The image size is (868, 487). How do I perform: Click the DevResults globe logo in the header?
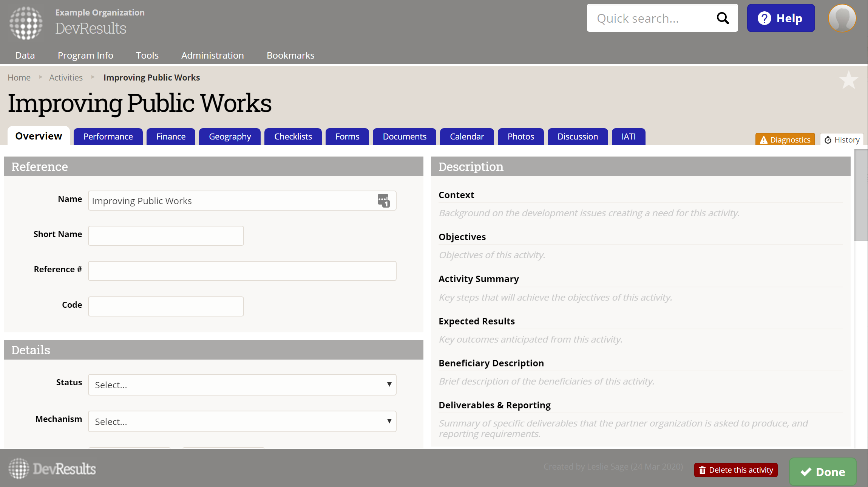click(x=26, y=23)
